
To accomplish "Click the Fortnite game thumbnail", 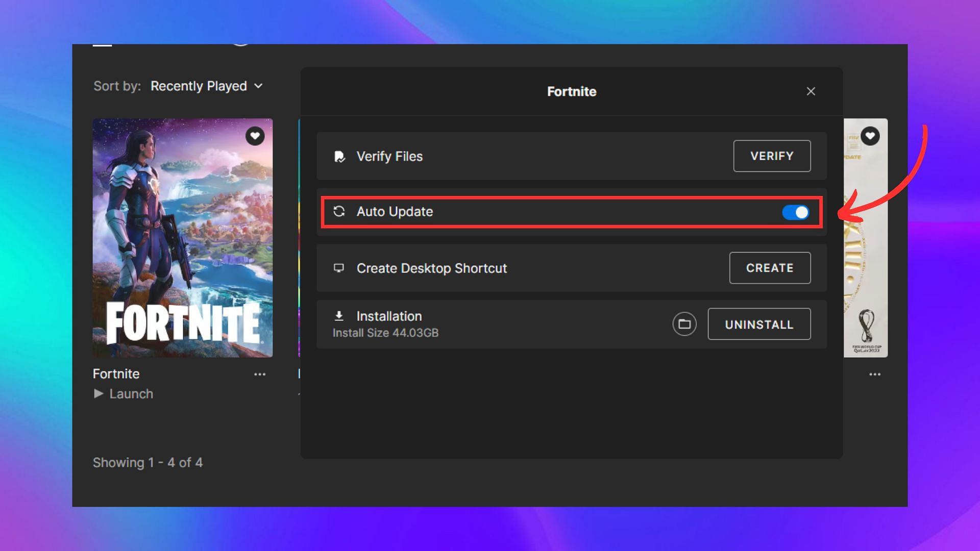I will coord(183,237).
